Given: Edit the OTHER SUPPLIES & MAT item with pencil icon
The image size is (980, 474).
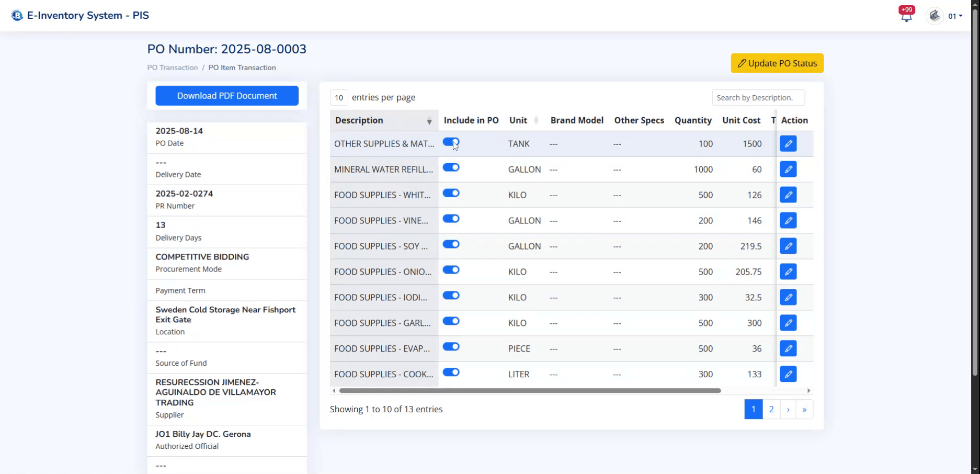Looking at the screenshot, I should (789, 143).
